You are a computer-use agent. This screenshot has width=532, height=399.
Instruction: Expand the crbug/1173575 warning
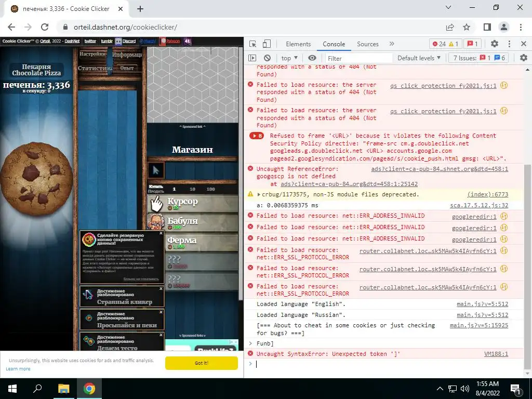coord(259,194)
